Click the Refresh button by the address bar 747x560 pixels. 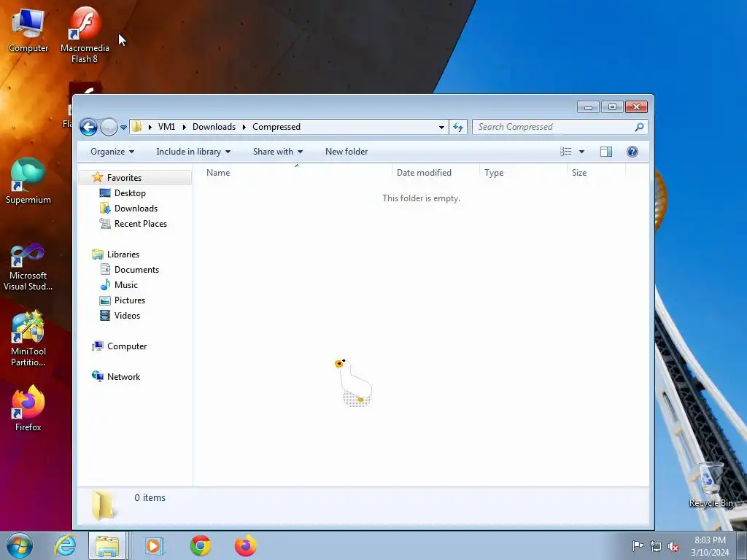pyautogui.click(x=458, y=127)
